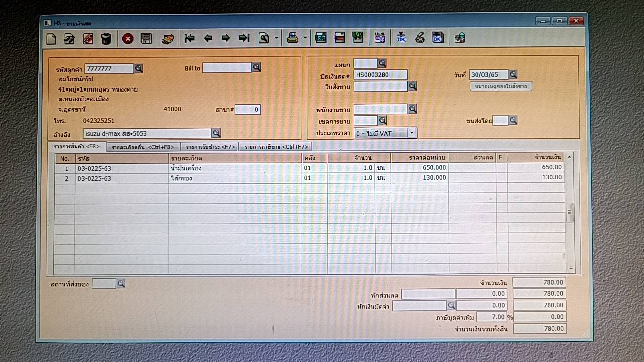Click the new document toolbar icon
This screenshot has height=362, width=644.
coord(51,38)
